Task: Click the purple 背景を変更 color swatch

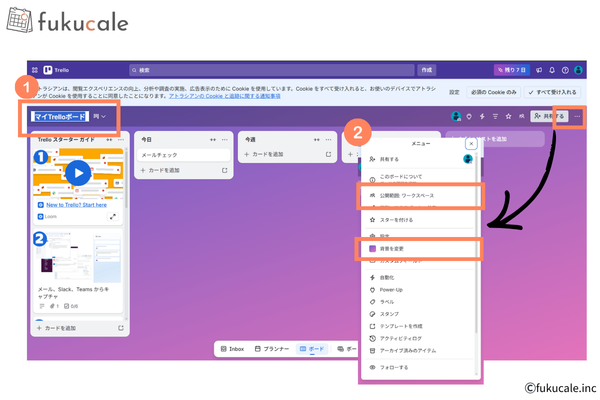Action: [x=373, y=249]
